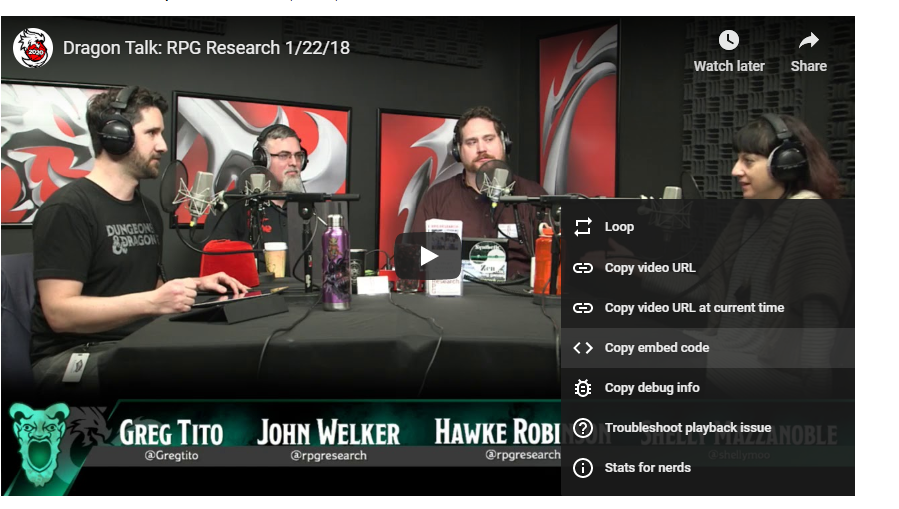Click the Greg Tito name caption
The height and width of the screenshot is (509, 899).
coord(171,433)
